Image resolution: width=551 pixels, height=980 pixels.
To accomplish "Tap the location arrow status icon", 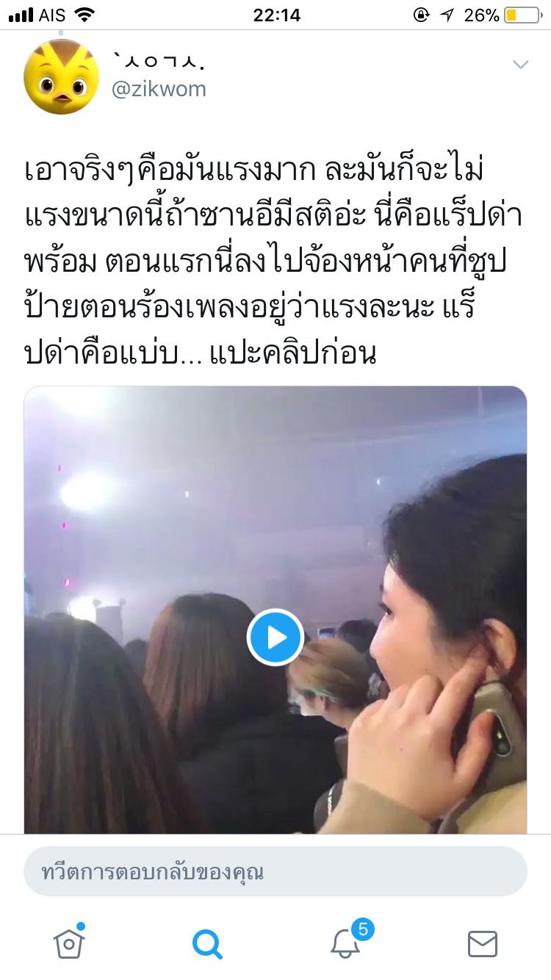I will (447, 15).
